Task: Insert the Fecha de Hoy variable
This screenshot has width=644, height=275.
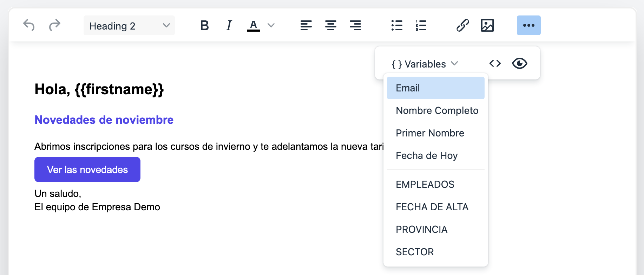Action: 436,155
